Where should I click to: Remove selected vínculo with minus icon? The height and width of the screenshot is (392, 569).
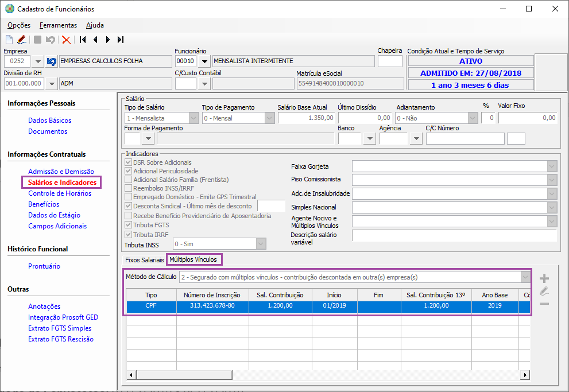(x=544, y=304)
